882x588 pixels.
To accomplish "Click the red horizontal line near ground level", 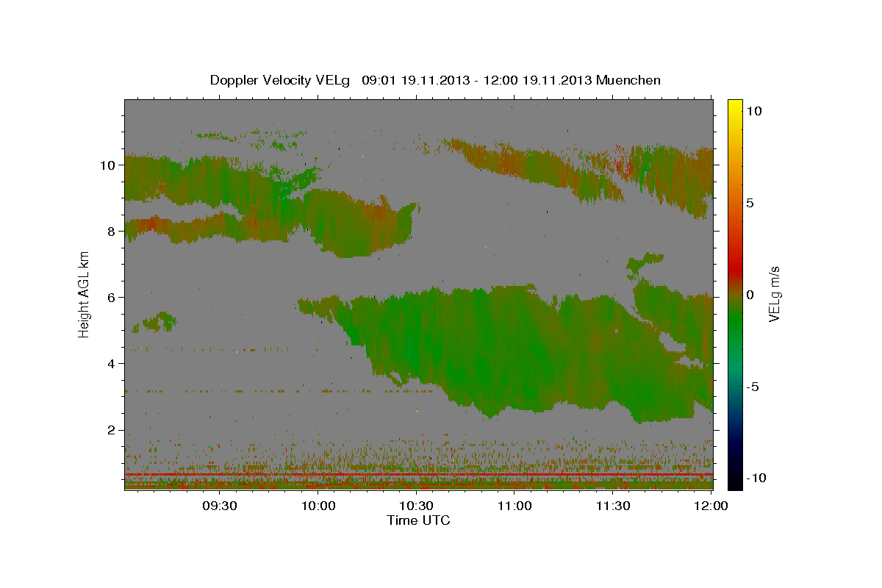I will tap(418, 475).
